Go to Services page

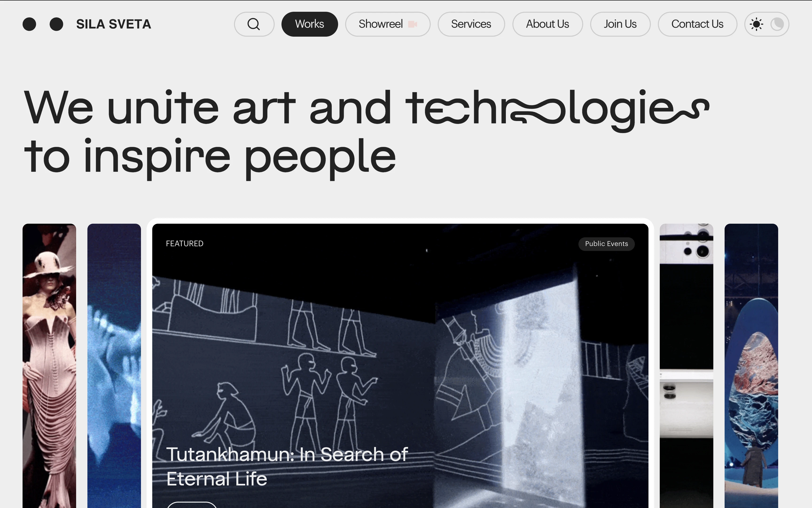(x=471, y=24)
